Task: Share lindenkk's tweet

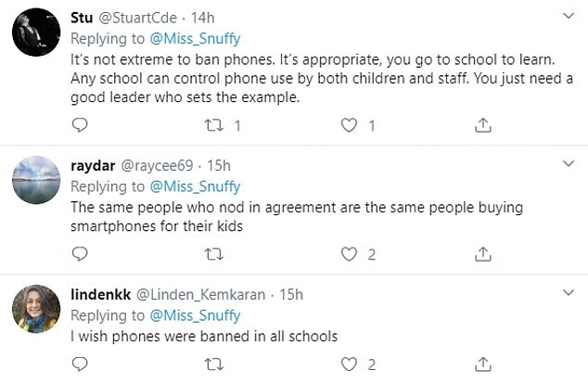Action: pos(482,364)
